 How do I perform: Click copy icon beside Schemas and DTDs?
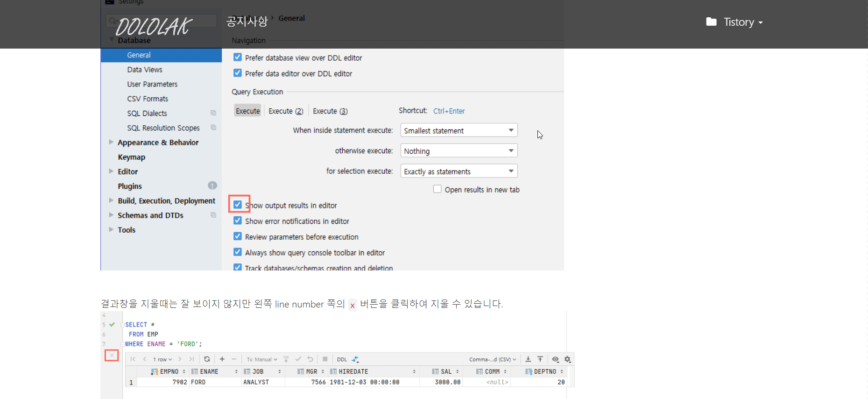213,215
